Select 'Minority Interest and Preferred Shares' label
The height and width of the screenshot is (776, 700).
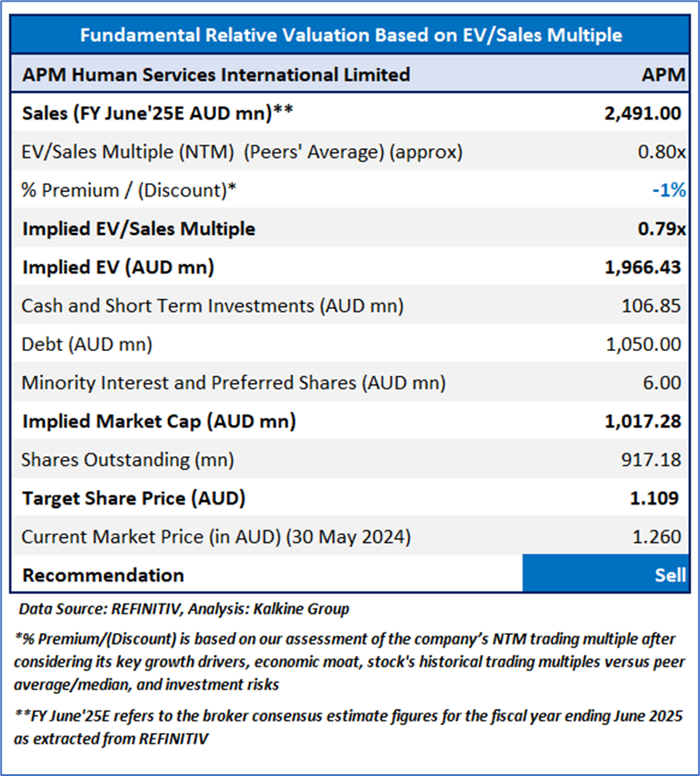click(234, 383)
